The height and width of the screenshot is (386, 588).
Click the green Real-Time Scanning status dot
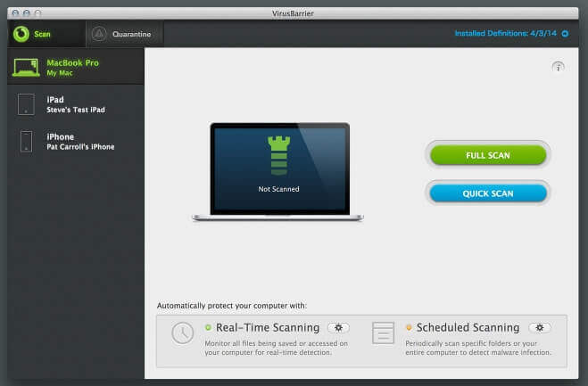[x=208, y=327]
